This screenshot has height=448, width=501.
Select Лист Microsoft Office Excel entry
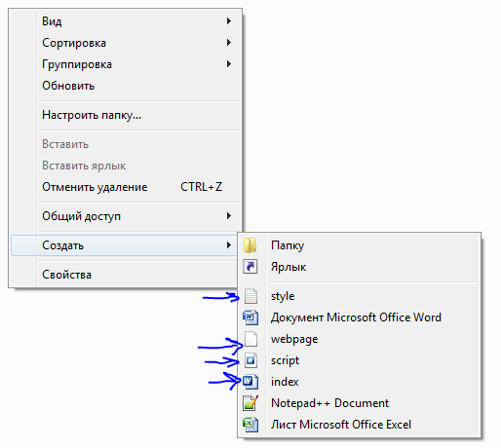[x=360, y=425]
